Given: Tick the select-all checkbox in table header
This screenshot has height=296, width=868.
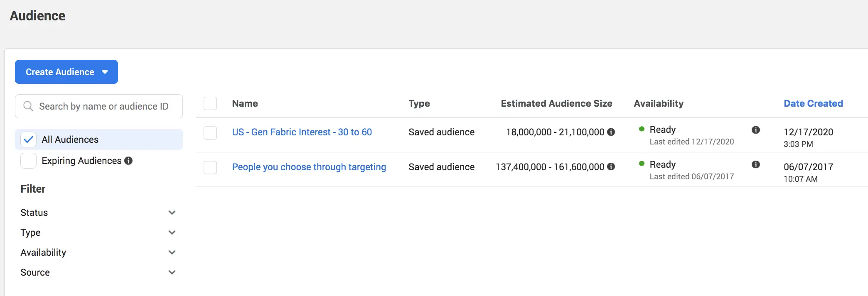Looking at the screenshot, I should [210, 103].
